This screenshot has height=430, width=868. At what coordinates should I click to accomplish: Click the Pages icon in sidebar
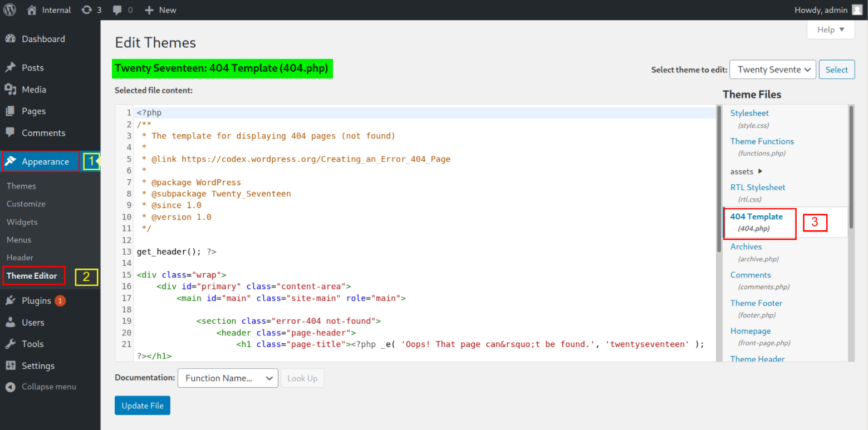pos(11,111)
